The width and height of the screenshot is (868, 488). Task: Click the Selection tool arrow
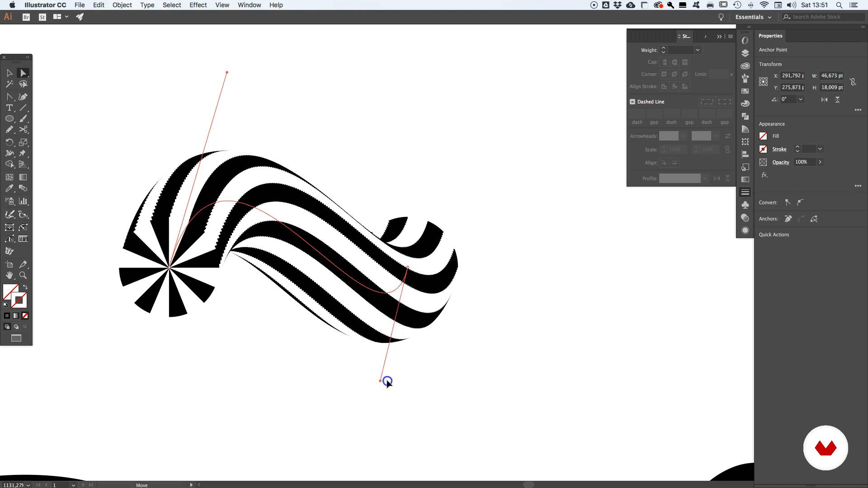9,73
